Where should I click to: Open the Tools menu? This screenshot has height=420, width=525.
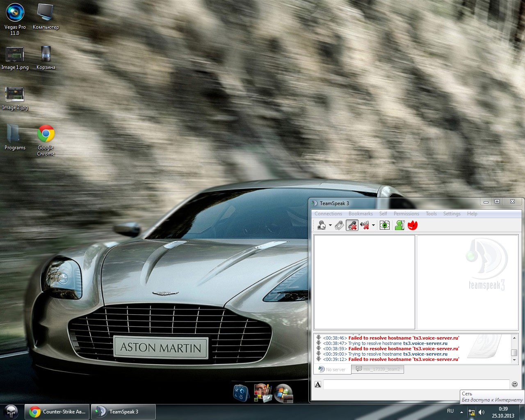pos(431,214)
